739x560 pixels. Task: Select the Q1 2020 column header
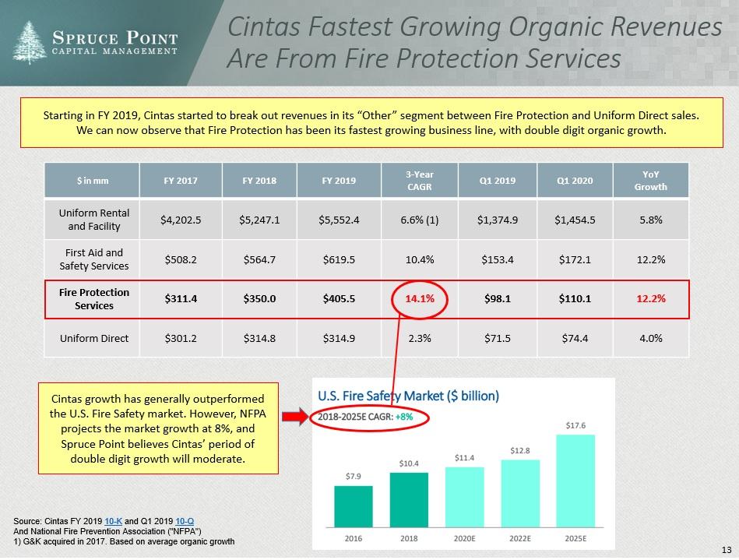(x=575, y=181)
